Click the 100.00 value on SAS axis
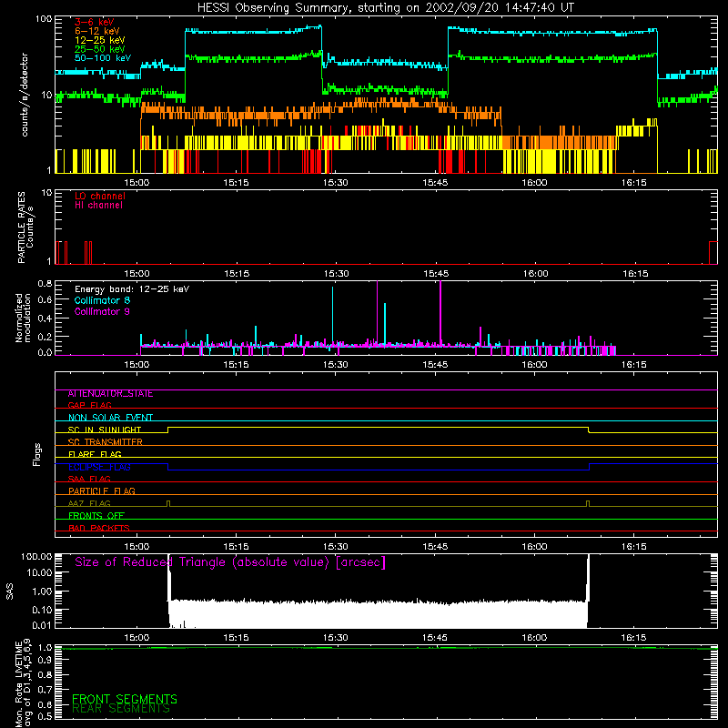 pos(36,557)
